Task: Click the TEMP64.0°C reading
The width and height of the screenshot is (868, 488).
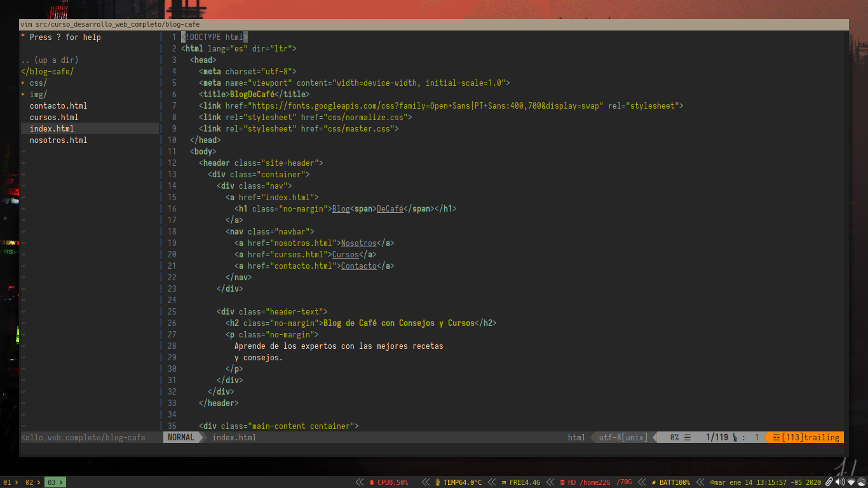Action: (x=463, y=482)
